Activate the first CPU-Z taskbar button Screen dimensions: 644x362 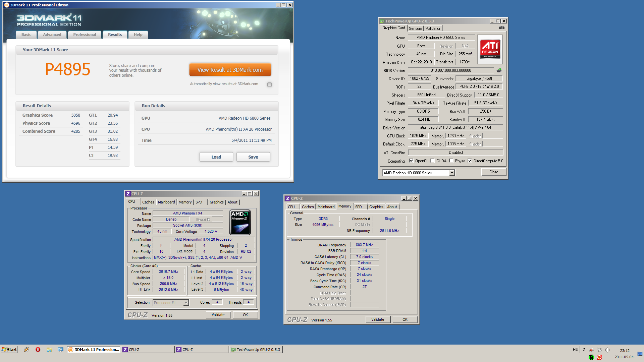148,350
